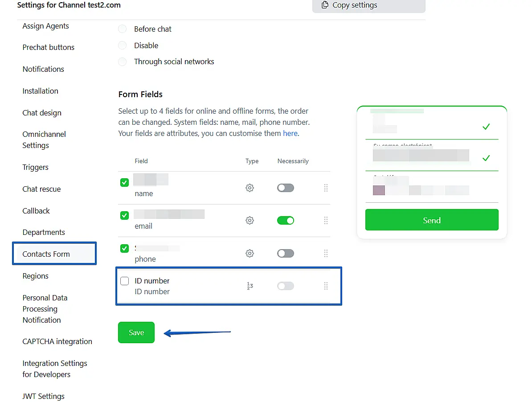Turn on the required switch for phone
Screen dimensions: 532x402
coord(286,253)
